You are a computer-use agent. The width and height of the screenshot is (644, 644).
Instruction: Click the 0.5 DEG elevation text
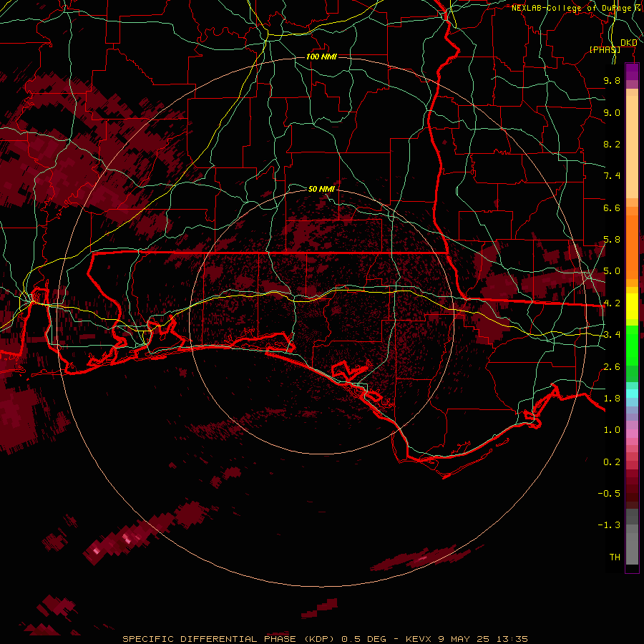tap(364, 639)
